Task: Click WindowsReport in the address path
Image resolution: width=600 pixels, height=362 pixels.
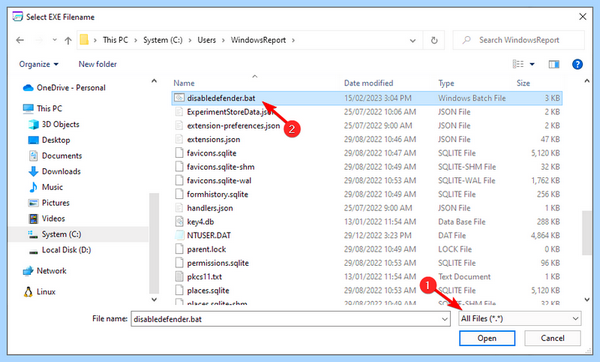Action: click(x=258, y=40)
